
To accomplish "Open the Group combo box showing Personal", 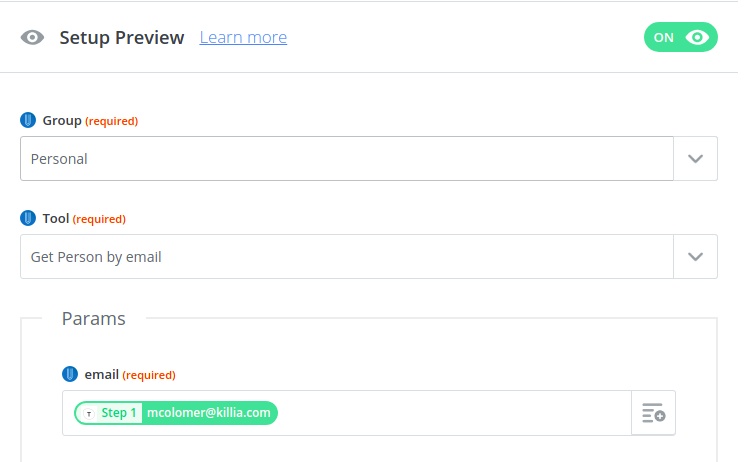I will 346,159.
